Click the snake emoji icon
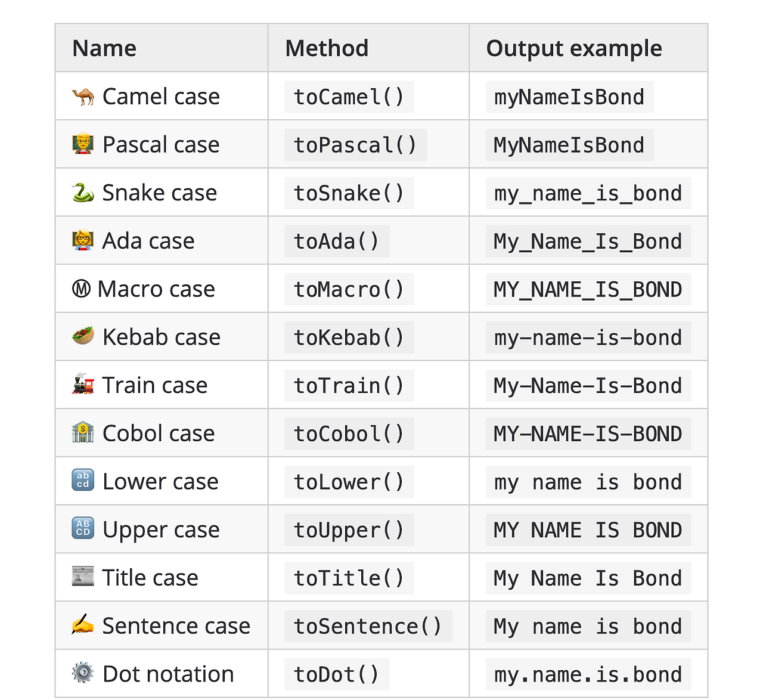This screenshot has height=700, width=763. point(83,193)
